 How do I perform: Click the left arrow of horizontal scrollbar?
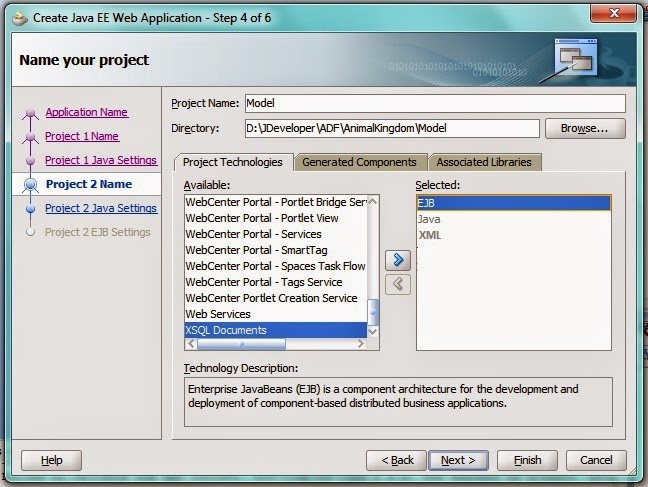191,344
